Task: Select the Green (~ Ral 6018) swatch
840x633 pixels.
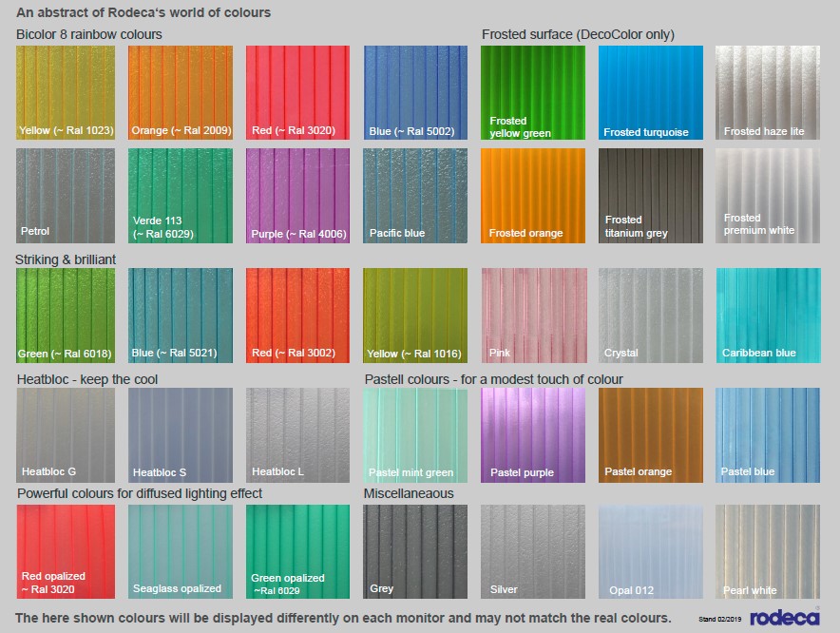Action: (x=66, y=316)
